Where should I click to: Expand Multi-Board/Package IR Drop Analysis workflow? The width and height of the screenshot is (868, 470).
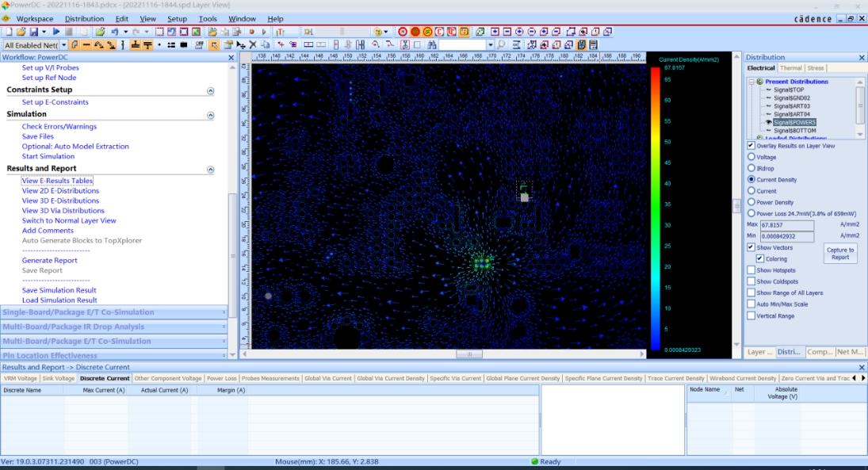click(x=113, y=327)
